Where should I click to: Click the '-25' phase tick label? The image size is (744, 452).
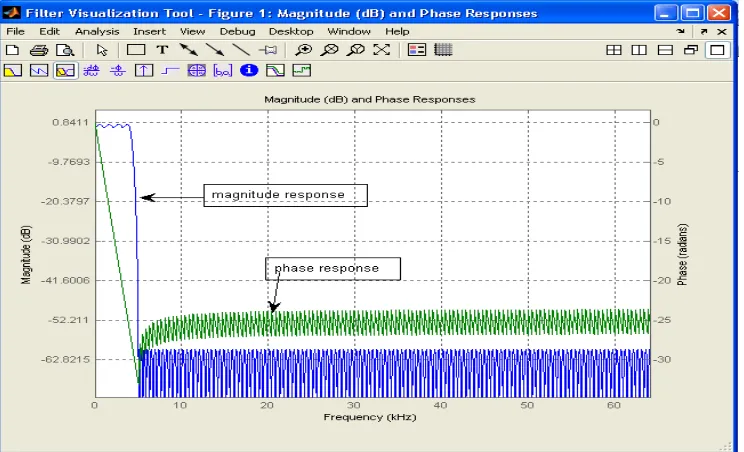pyautogui.click(x=664, y=320)
